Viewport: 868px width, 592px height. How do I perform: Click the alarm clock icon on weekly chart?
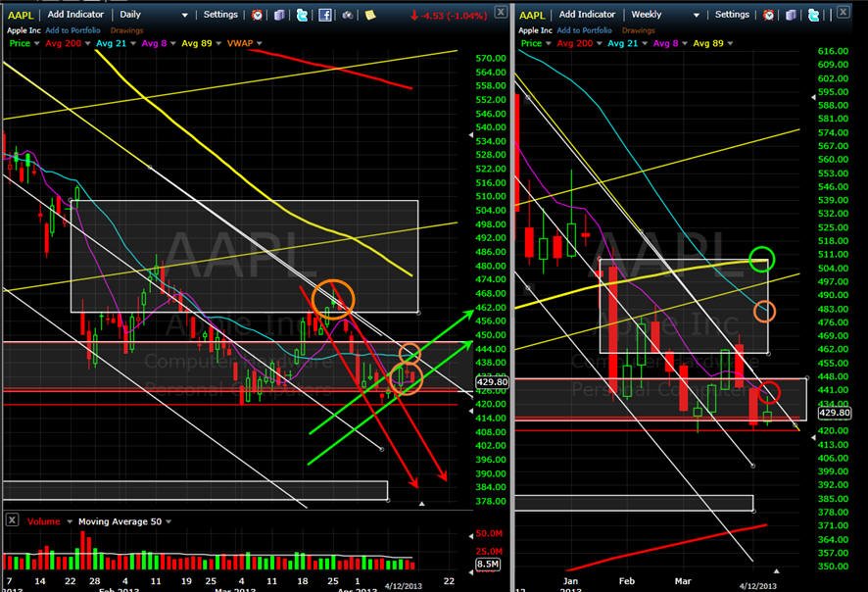tap(768, 15)
